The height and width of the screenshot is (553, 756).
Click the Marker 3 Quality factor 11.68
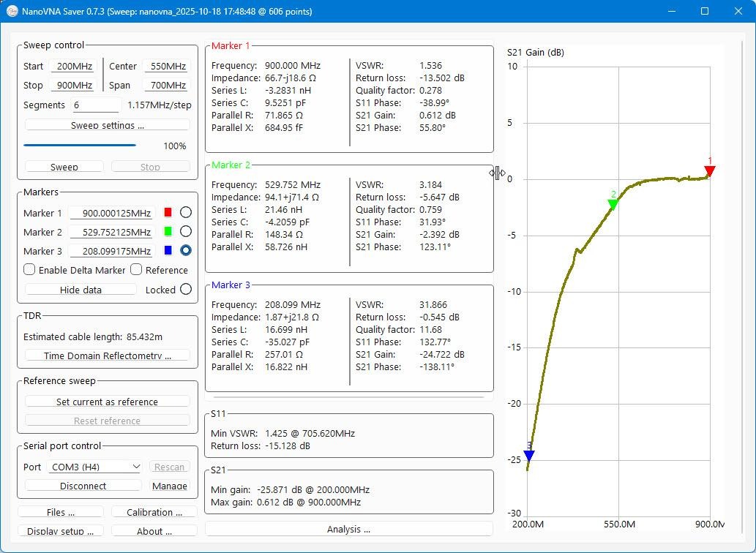click(430, 329)
